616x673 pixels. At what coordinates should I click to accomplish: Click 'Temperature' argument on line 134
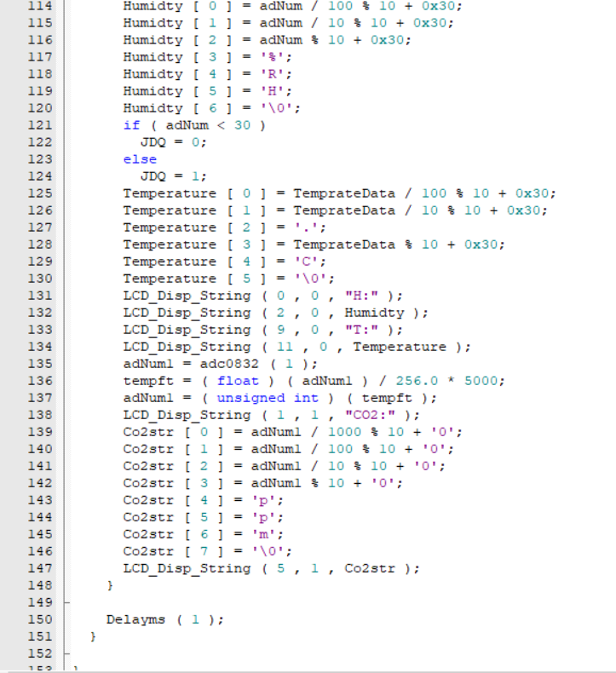click(x=400, y=347)
